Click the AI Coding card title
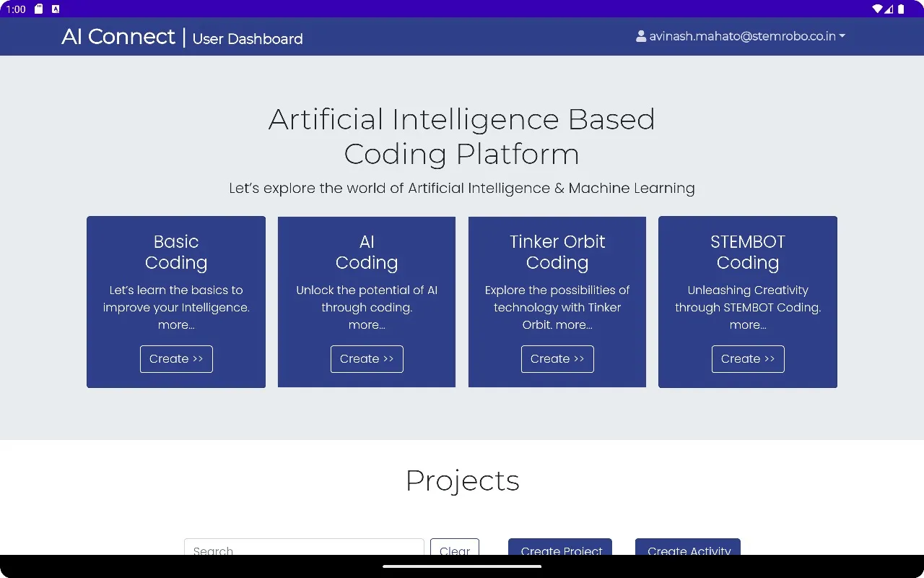This screenshot has height=578, width=924. [x=367, y=252]
